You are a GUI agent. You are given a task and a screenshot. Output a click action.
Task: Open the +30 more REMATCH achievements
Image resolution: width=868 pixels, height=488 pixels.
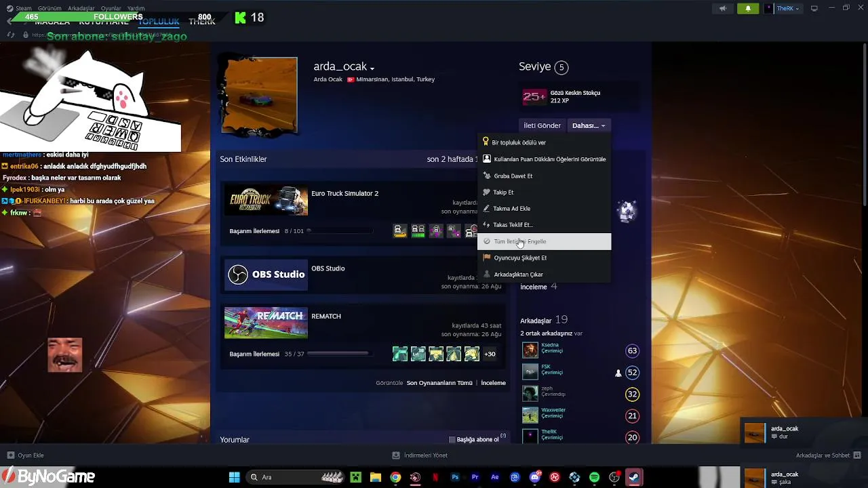[x=490, y=354]
